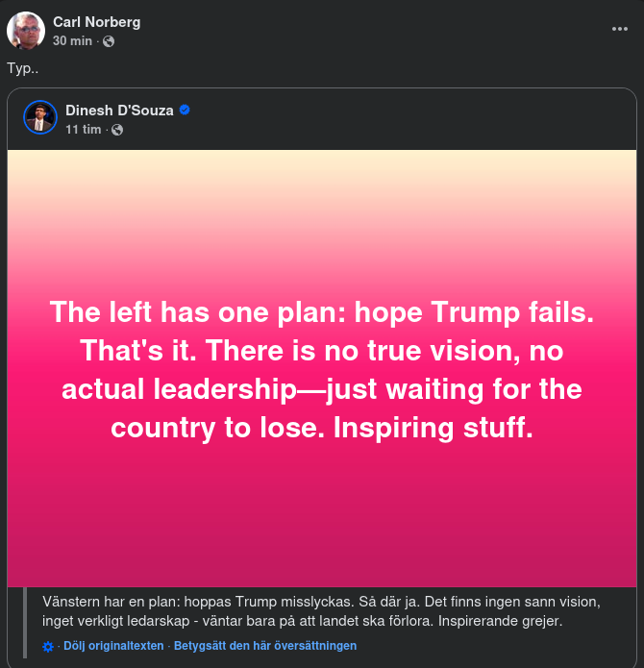This screenshot has width=644, height=668.
Task: Click Betygsätt den här översättningen
Action: click(265, 646)
